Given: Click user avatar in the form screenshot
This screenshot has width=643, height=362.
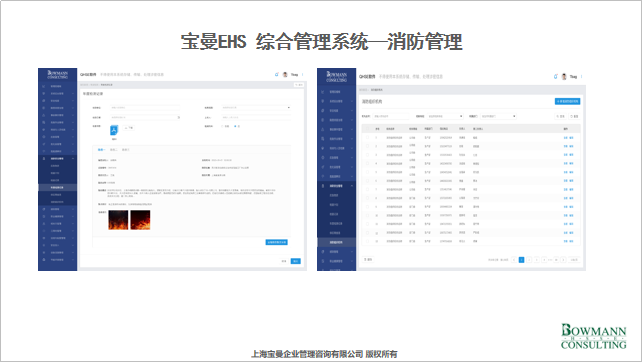Looking at the screenshot, I should click(x=285, y=75).
